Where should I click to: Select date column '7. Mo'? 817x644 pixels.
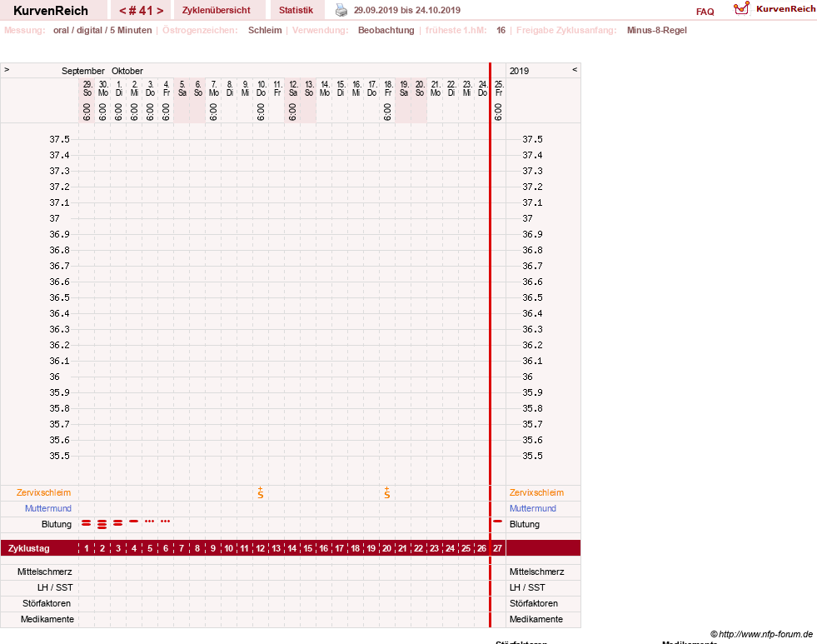click(x=214, y=88)
